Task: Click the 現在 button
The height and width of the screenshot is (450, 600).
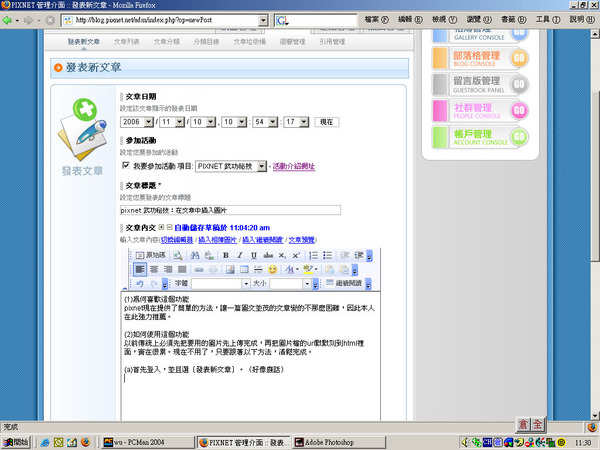Action: point(327,122)
